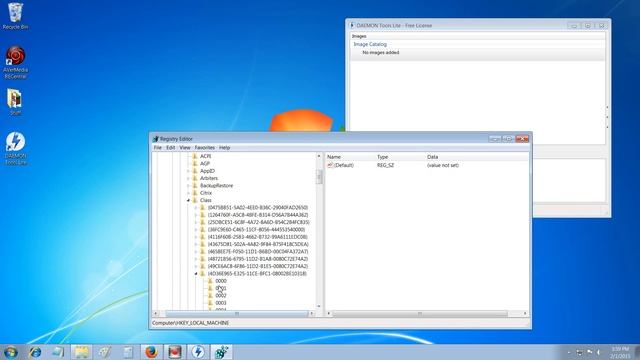This screenshot has width=640, height=360.
Task: Open the Recycle Bin desktop icon
Action: click(16, 16)
